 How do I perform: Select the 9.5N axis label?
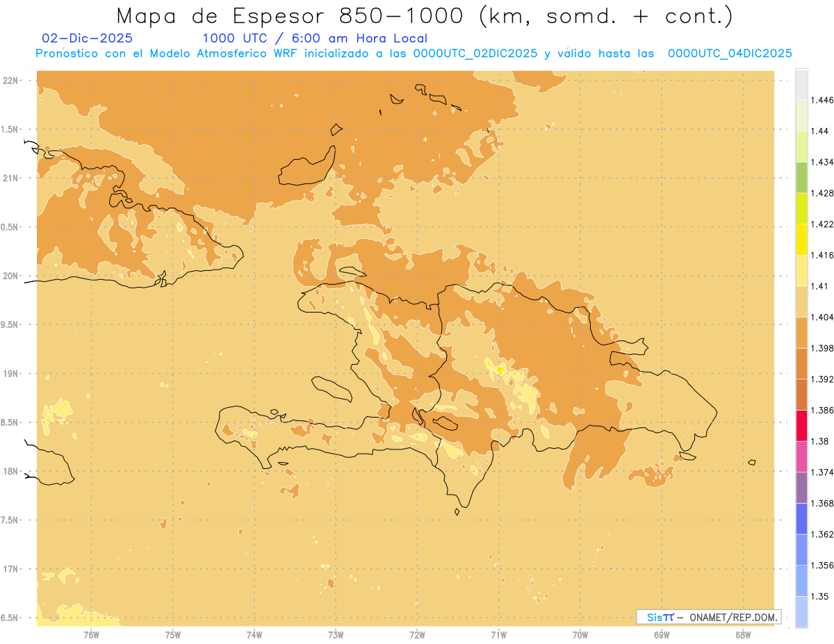[9, 324]
